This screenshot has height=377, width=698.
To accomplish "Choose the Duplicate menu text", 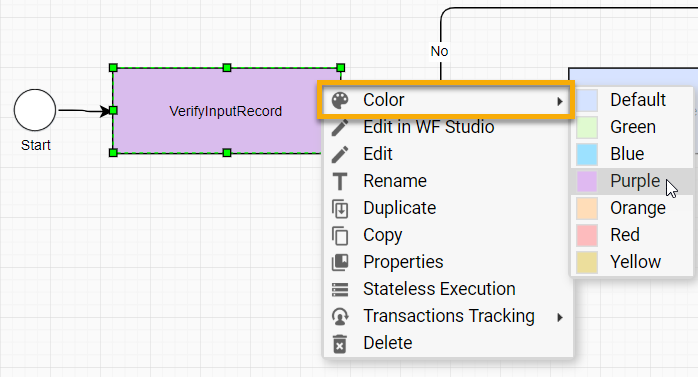I will pyautogui.click(x=399, y=208).
